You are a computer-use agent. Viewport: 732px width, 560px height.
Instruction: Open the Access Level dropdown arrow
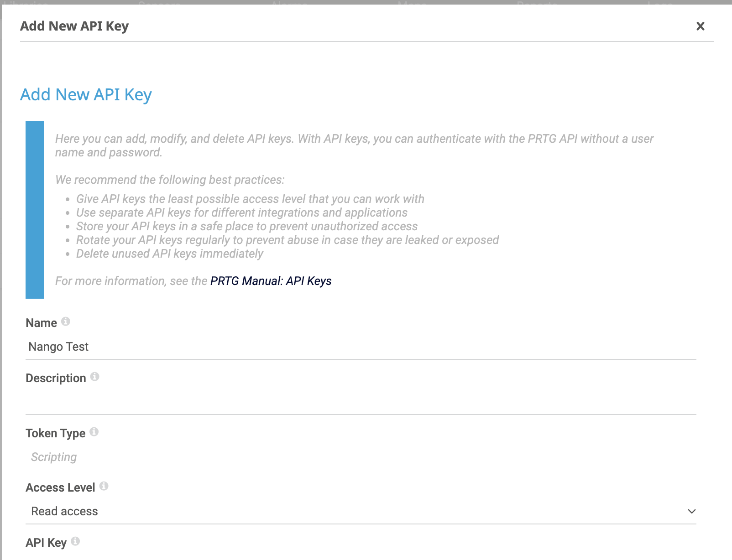click(691, 511)
